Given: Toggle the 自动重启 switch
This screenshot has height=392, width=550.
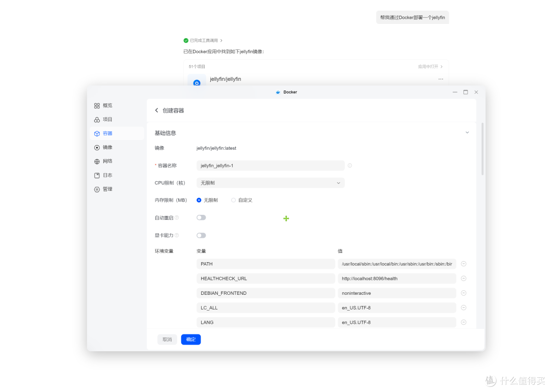Looking at the screenshot, I should click(x=201, y=218).
